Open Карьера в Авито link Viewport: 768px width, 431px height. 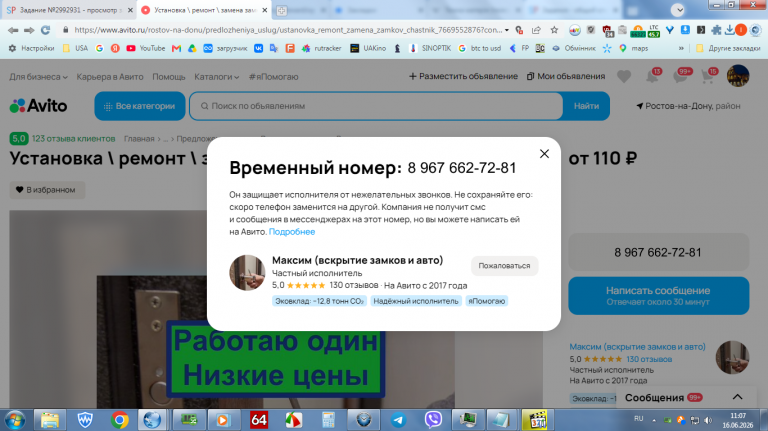click(110, 77)
